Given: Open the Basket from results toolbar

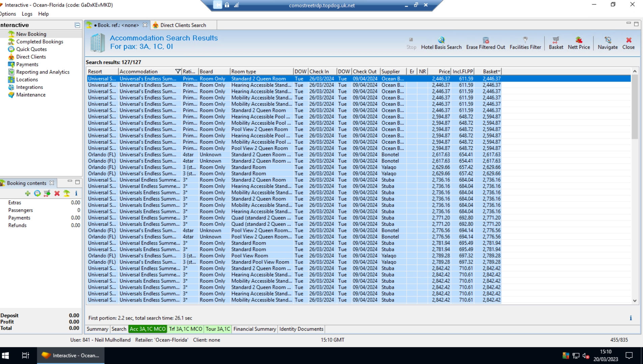Looking at the screenshot, I should (556, 43).
